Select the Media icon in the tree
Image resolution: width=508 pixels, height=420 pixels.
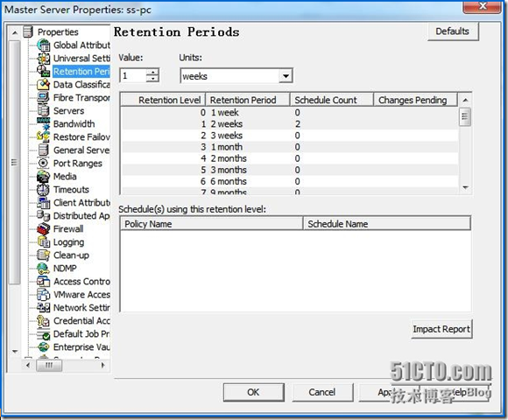point(43,177)
